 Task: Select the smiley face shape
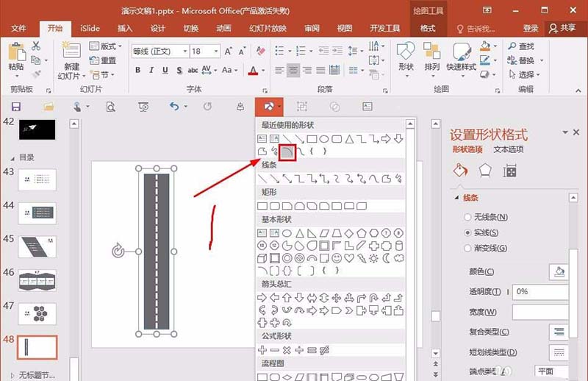pyautogui.click(x=337, y=258)
